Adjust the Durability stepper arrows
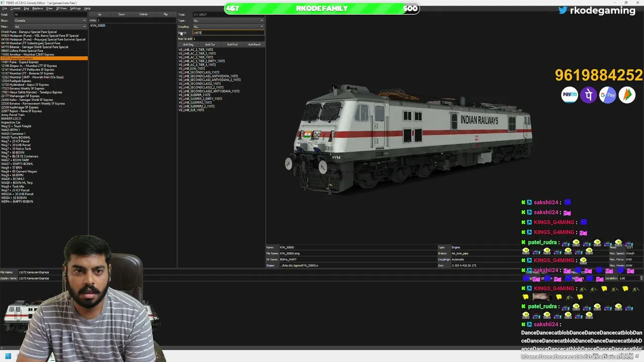 [641, 278]
